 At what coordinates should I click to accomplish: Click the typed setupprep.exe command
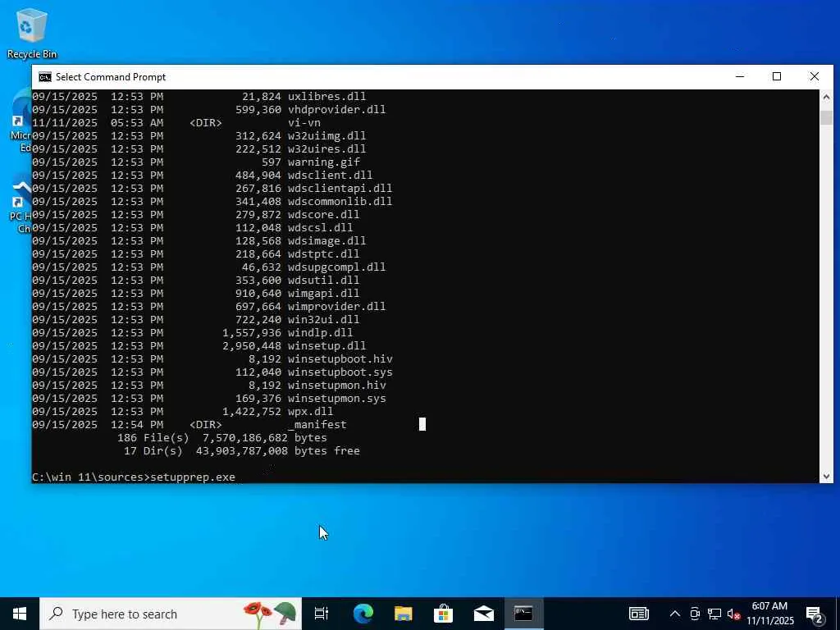[192, 477]
